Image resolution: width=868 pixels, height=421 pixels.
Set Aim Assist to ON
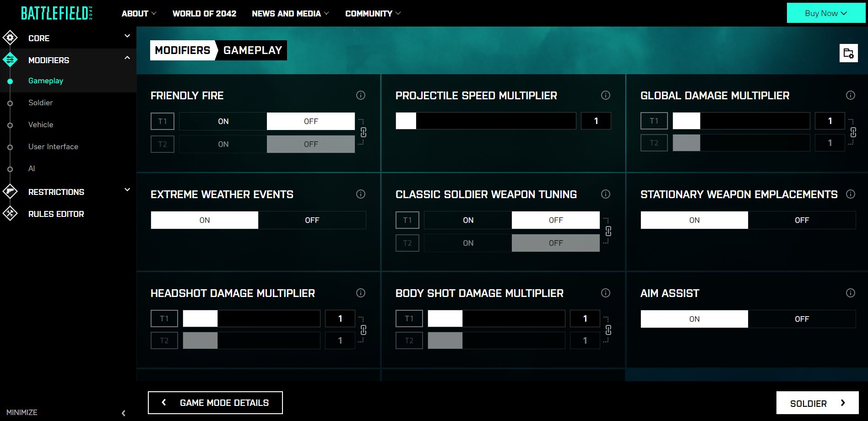click(x=694, y=319)
